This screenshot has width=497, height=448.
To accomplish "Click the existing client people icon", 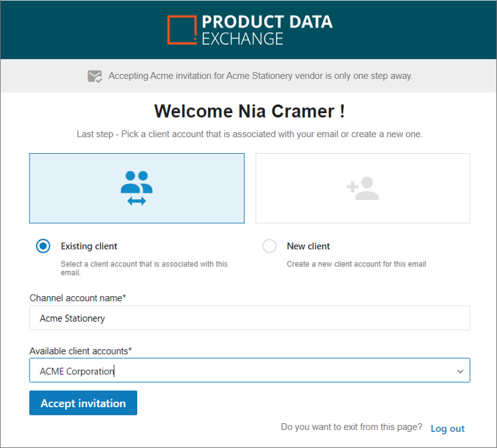I will click(x=136, y=188).
